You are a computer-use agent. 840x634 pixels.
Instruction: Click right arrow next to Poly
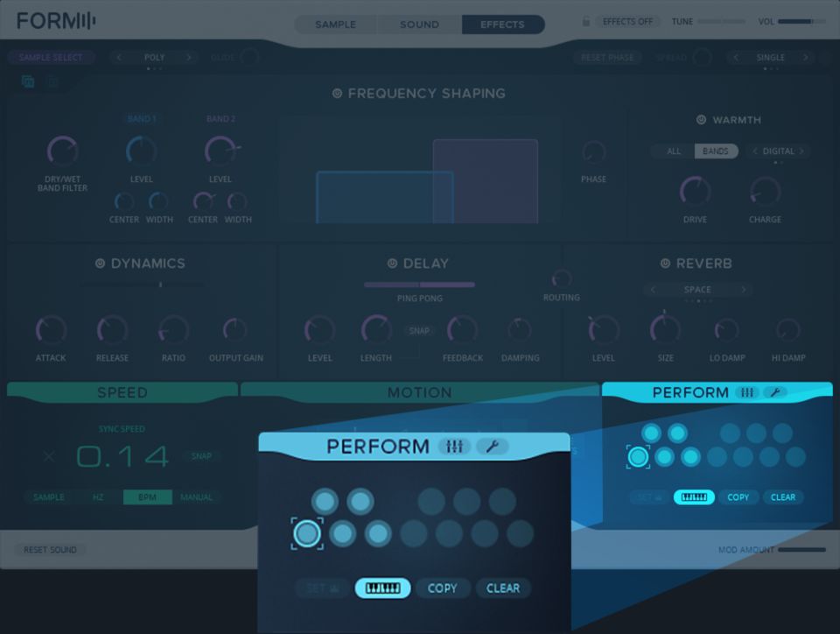coord(188,58)
